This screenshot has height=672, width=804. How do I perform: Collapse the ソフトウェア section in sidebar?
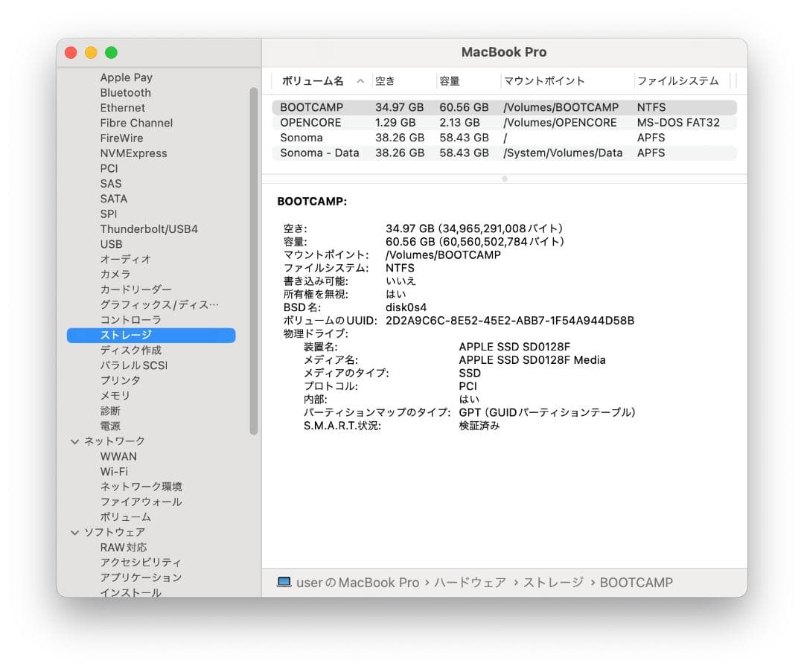74,532
